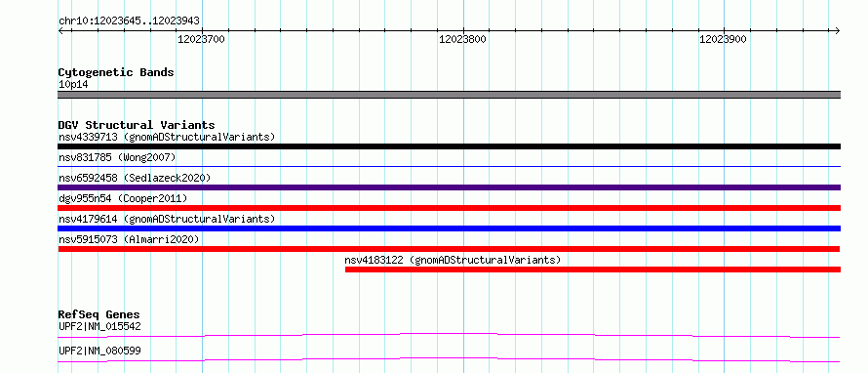The width and height of the screenshot is (868, 373).
Task: Select the DGV Structural Variants track title
Action: [x=137, y=125]
